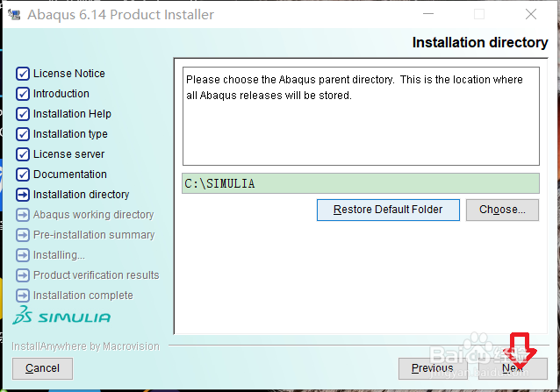Image resolution: width=560 pixels, height=392 pixels.
Task: Minimize the installer window
Action: (x=428, y=14)
